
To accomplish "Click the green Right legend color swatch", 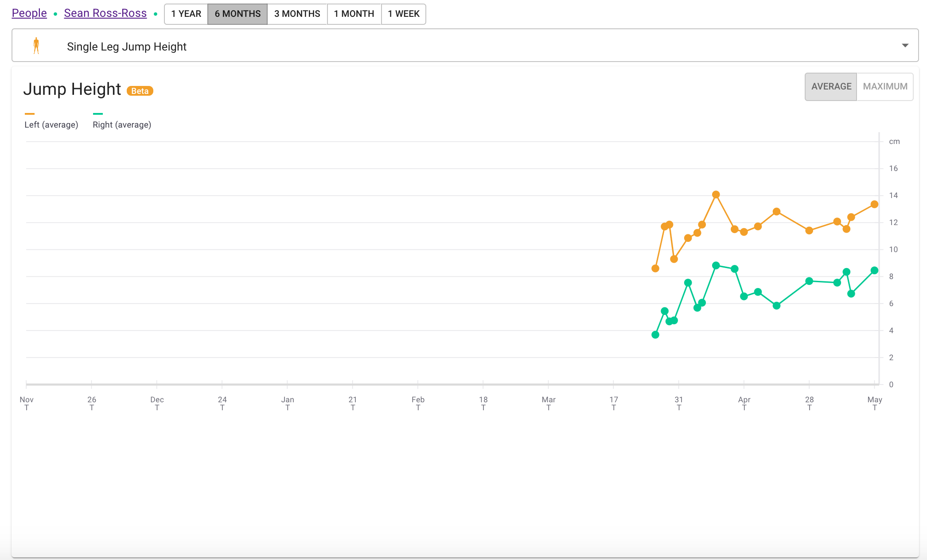I will tap(98, 114).
